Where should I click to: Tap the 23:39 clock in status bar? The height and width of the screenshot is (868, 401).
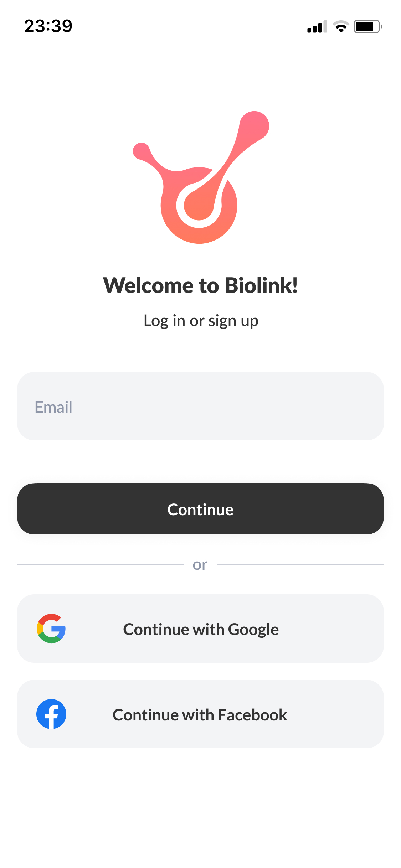tap(48, 26)
